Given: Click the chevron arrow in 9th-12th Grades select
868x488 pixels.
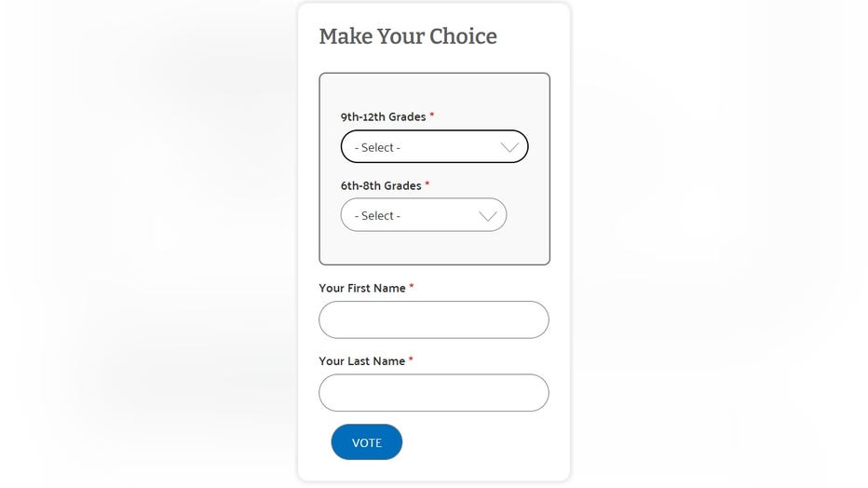Looking at the screenshot, I should point(509,147).
